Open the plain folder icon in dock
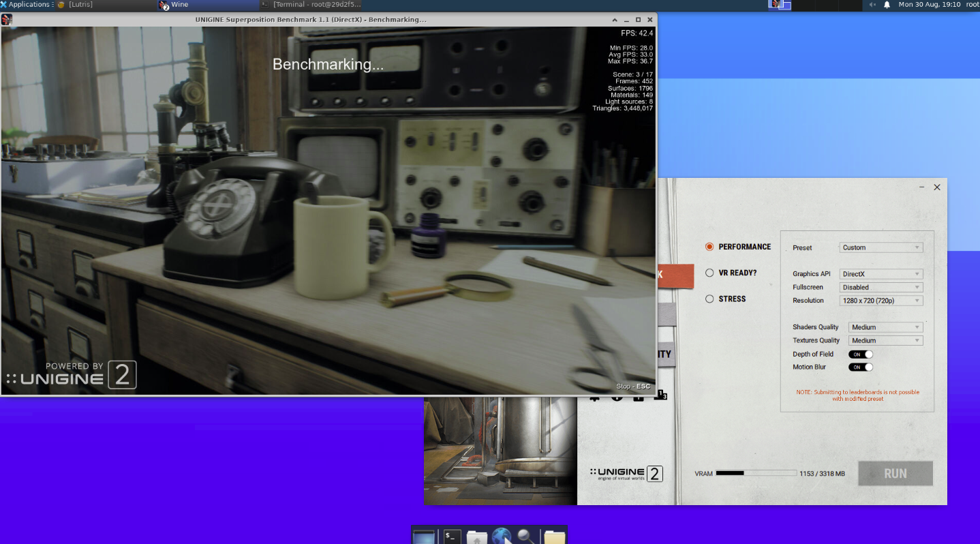 pyautogui.click(x=554, y=537)
